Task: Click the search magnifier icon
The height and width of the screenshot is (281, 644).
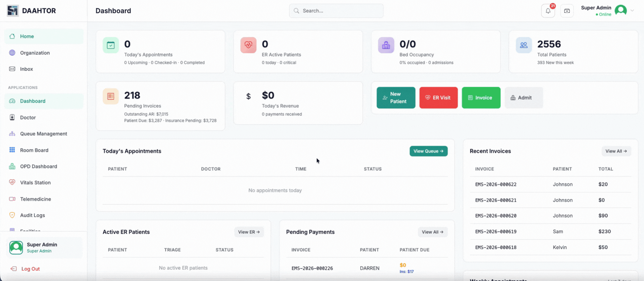Action: pos(296,11)
